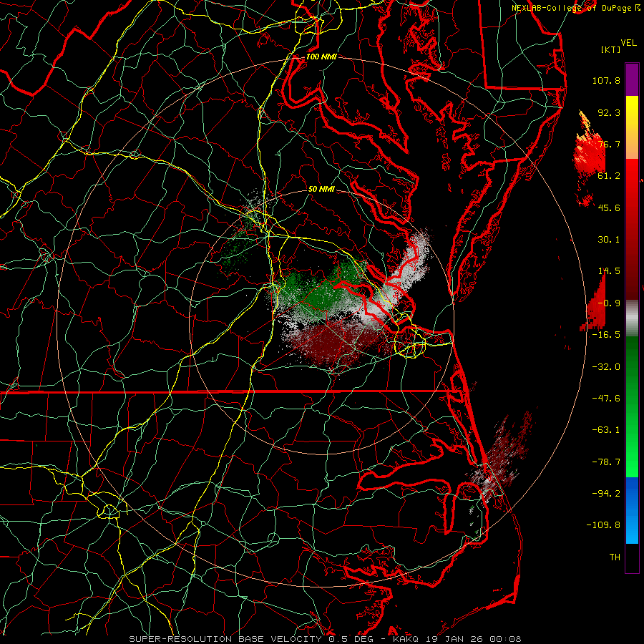Pick the blue band on velocity scale
The width and height of the screenshot is (644, 644).
(632, 510)
